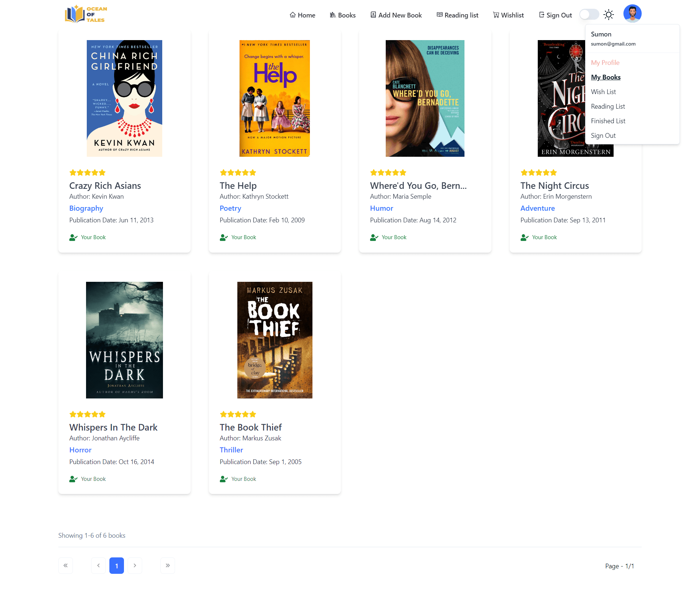Toggle the dark mode switch
700x611 pixels.
589,15
